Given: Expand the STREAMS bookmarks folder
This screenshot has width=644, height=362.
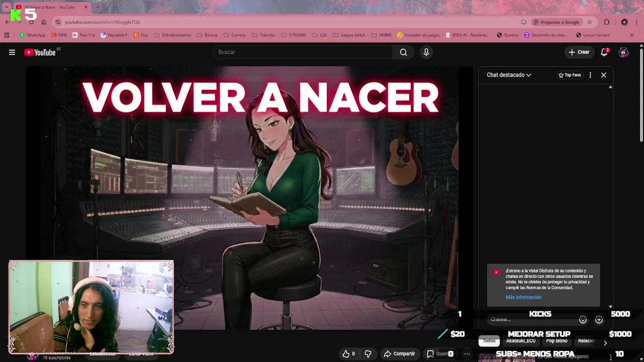Looking at the screenshot, I should (x=293, y=35).
